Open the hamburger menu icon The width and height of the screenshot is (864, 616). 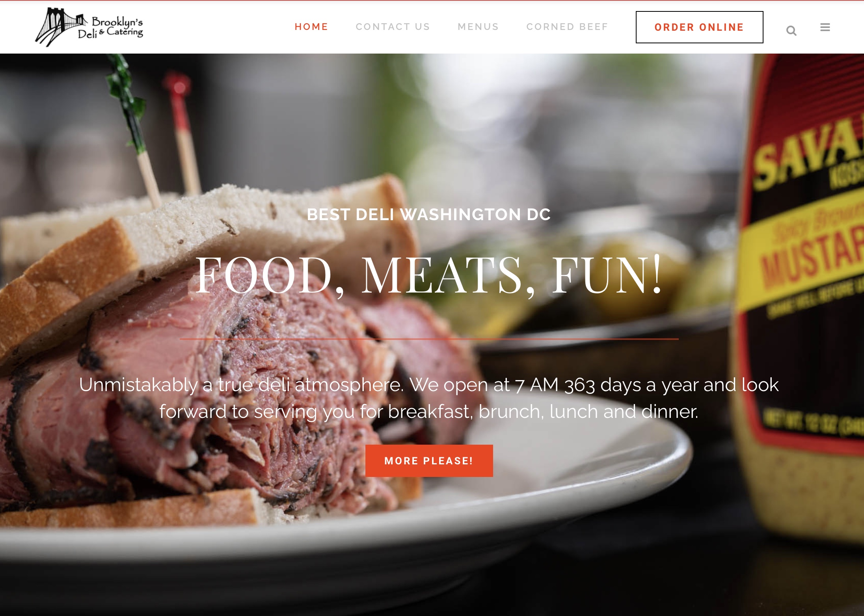[x=825, y=27]
